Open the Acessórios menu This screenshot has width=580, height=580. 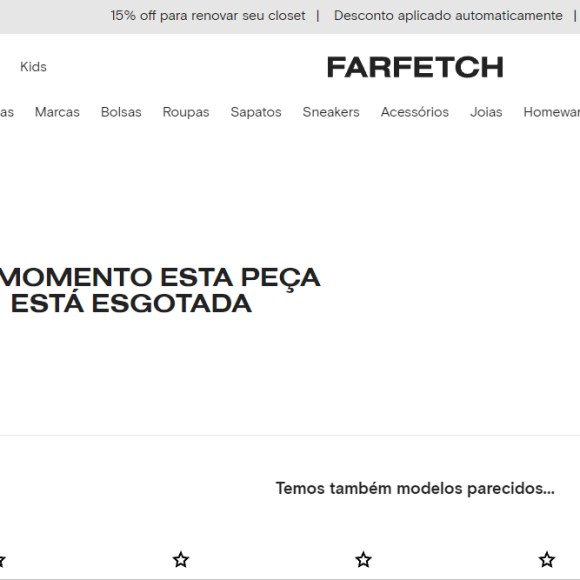pyautogui.click(x=415, y=112)
